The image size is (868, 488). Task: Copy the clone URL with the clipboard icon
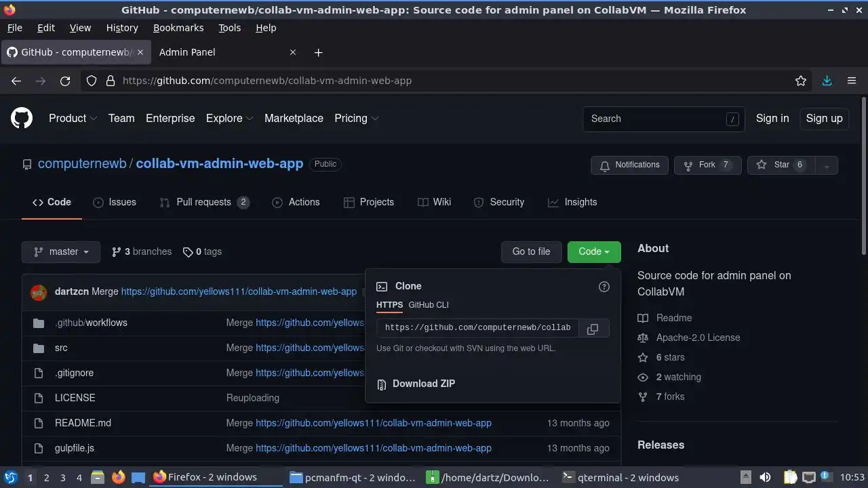point(592,328)
